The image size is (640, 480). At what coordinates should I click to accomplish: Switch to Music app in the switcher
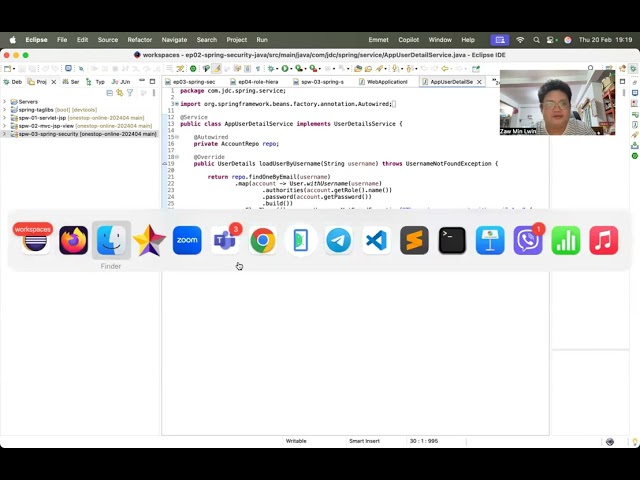coord(604,240)
